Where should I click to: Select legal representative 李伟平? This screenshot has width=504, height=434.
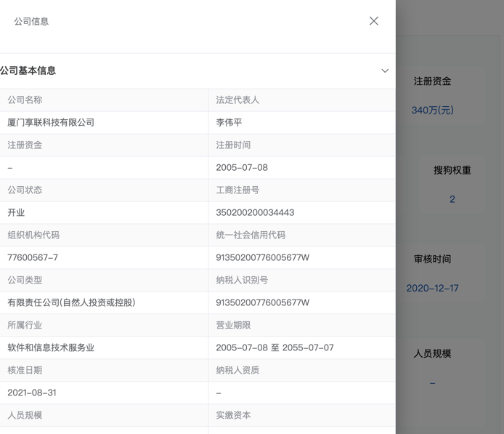pyautogui.click(x=229, y=123)
